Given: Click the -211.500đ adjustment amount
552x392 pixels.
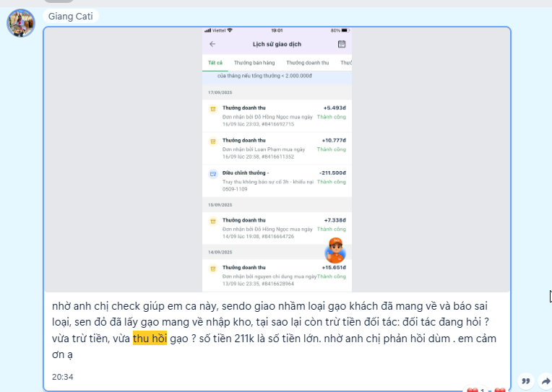Looking at the screenshot, I should (x=332, y=173).
